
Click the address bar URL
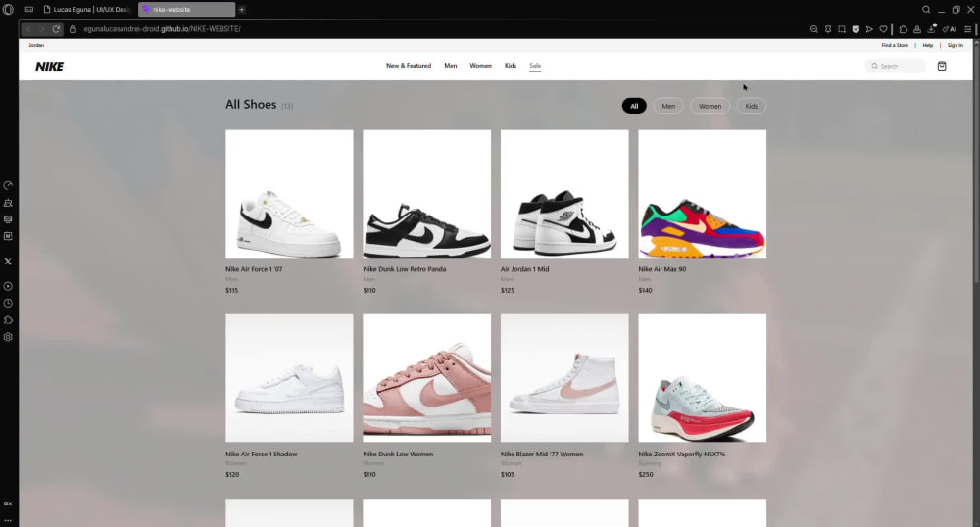[x=163, y=29]
